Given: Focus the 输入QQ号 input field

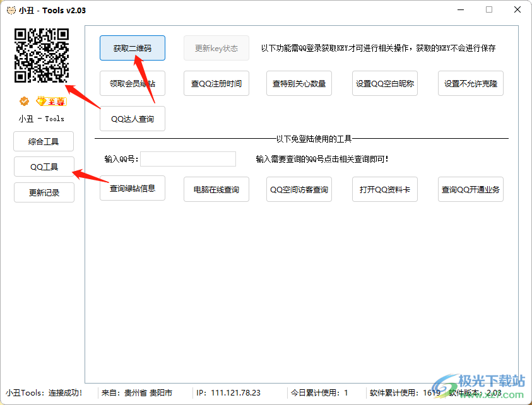Looking at the screenshot, I should click(x=188, y=159).
